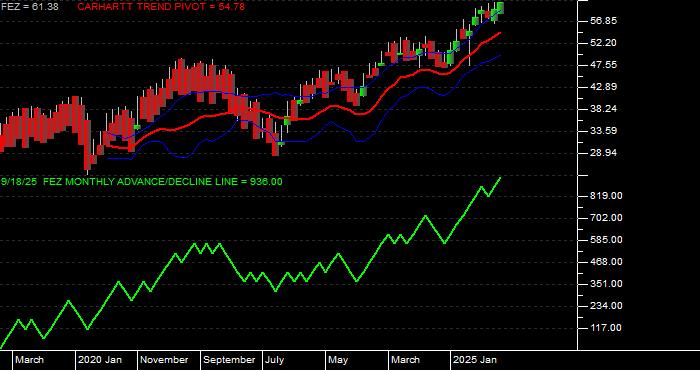Select the 2025 Jan date marker
This screenshot has width=700, height=370.
[475, 360]
